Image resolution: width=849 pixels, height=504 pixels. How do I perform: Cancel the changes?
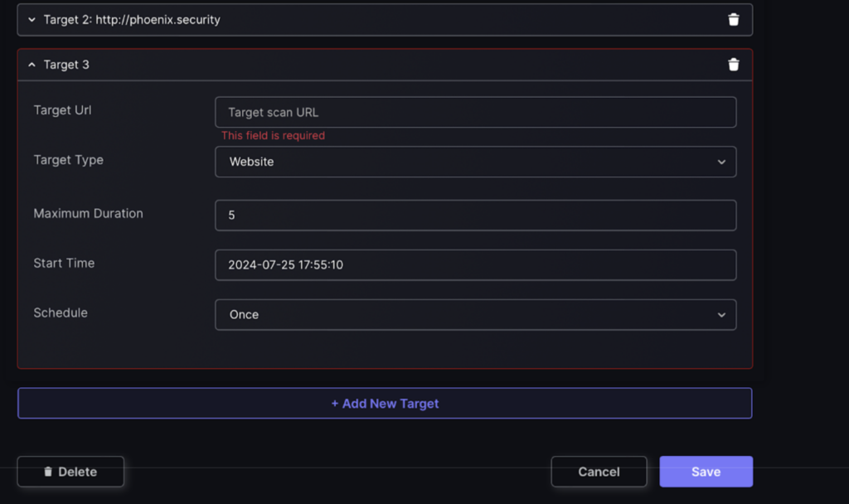pyautogui.click(x=599, y=472)
